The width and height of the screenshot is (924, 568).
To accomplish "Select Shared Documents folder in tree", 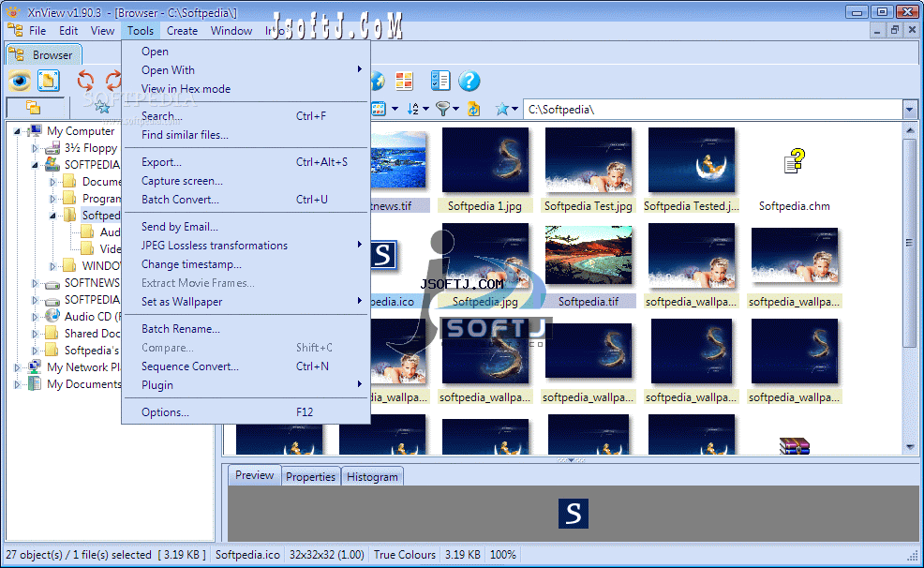I will click(92, 334).
